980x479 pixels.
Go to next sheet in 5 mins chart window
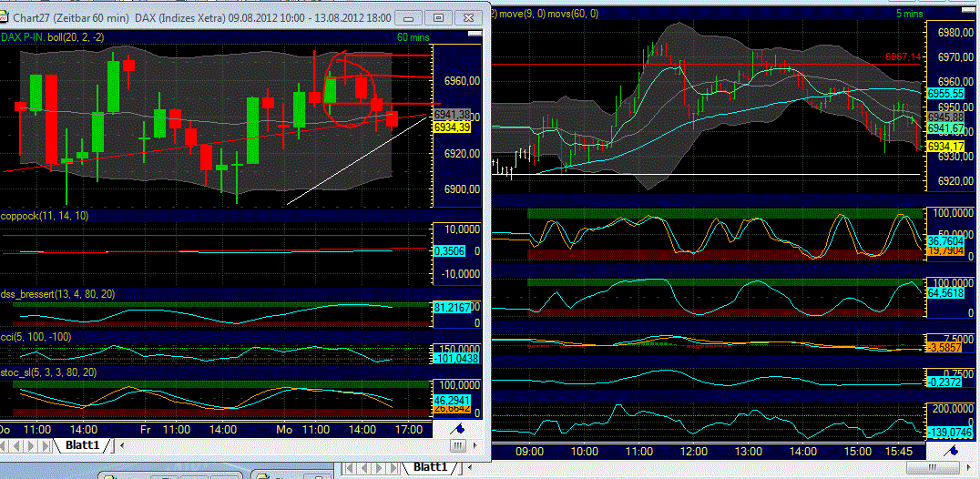pyautogui.click(x=377, y=467)
